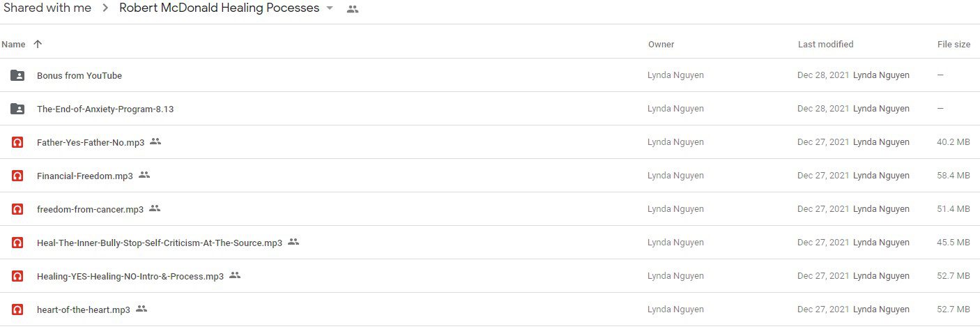Select the heart-of-the-heart.mp3 file name
Screen dimensions: 980x329
[84, 309]
